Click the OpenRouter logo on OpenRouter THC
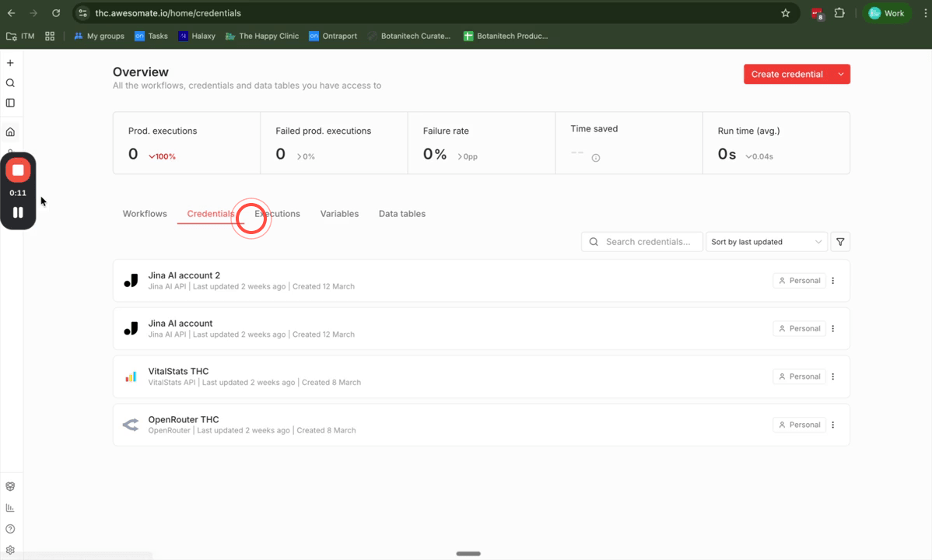The height and width of the screenshot is (560, 932). 130,425
